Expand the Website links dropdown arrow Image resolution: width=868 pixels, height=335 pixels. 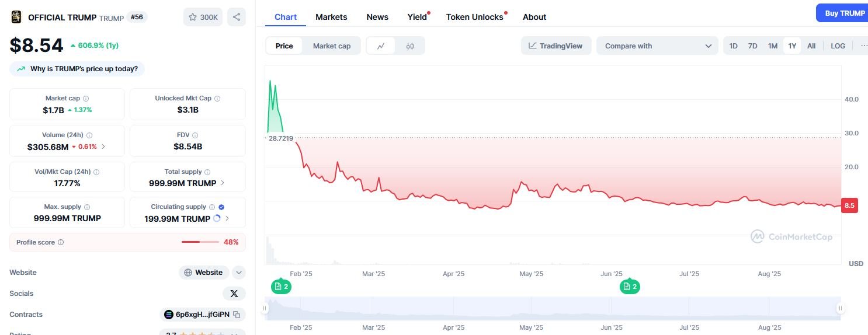[x=238, y=273]
